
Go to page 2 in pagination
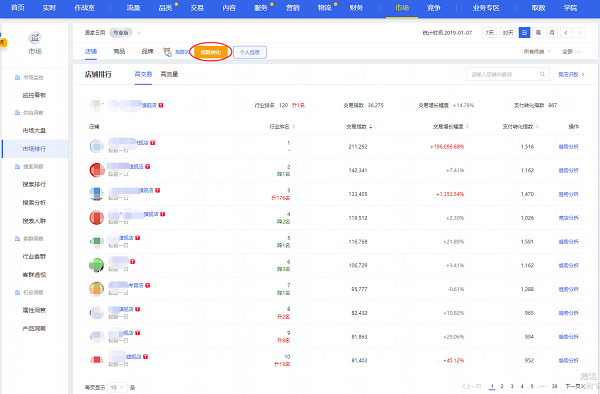click(x=502, y=386)
